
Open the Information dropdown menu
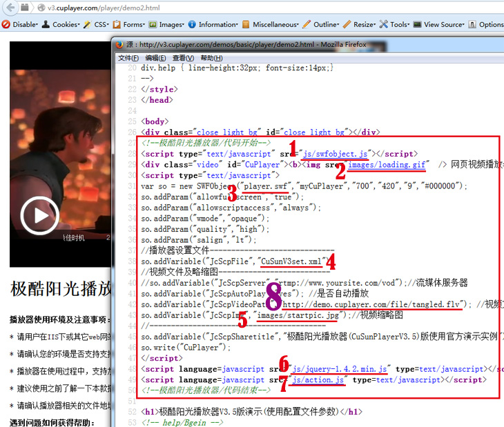(218, 24)
